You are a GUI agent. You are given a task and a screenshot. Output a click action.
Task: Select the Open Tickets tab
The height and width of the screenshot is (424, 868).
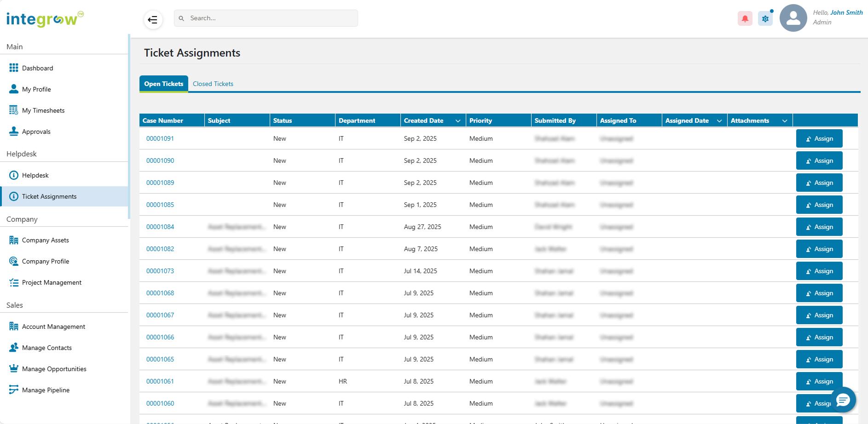tap(163, 84)
